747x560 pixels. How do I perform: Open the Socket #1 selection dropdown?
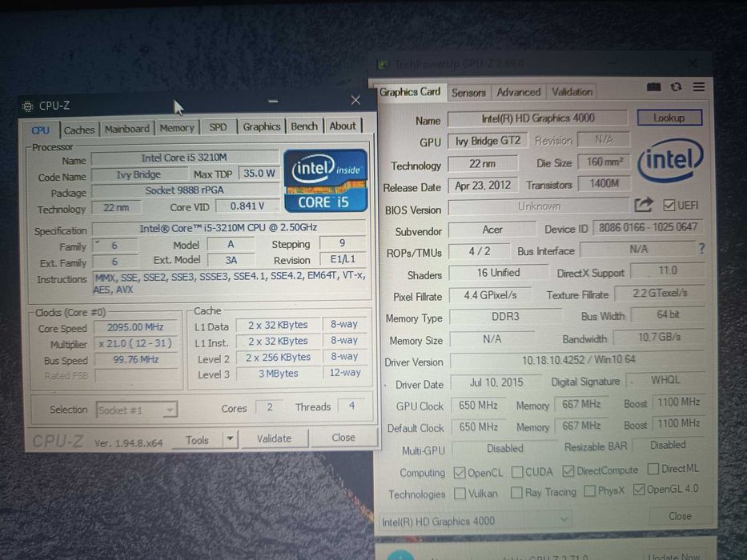136,410
